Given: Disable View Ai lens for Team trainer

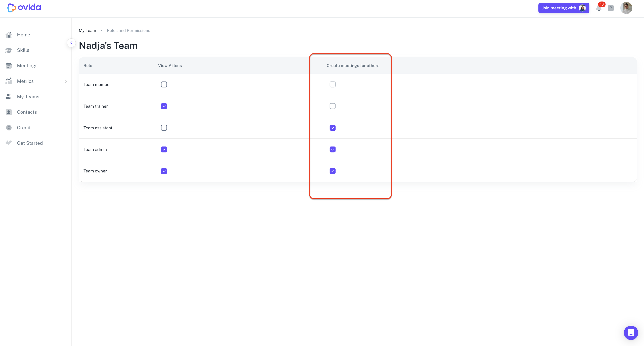Looking at the screenshot, I should tap(164, 106).
